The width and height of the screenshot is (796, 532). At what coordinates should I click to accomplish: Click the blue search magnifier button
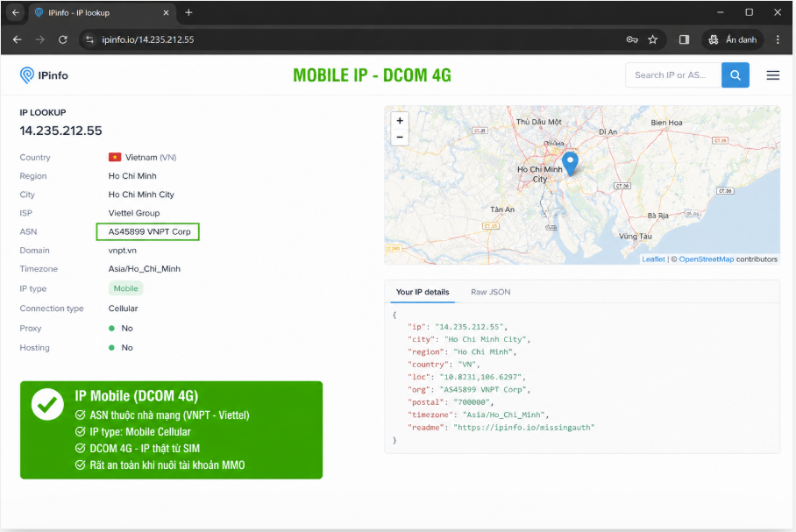(736, 75)
